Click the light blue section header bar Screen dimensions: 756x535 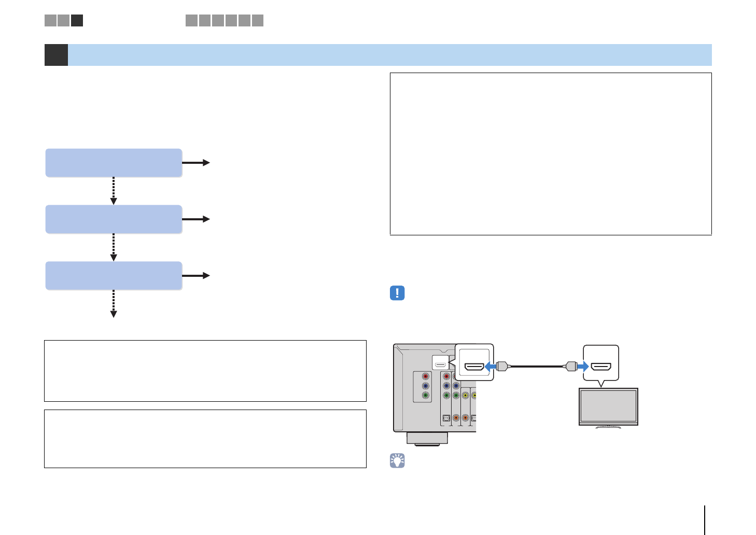[389, 55]
